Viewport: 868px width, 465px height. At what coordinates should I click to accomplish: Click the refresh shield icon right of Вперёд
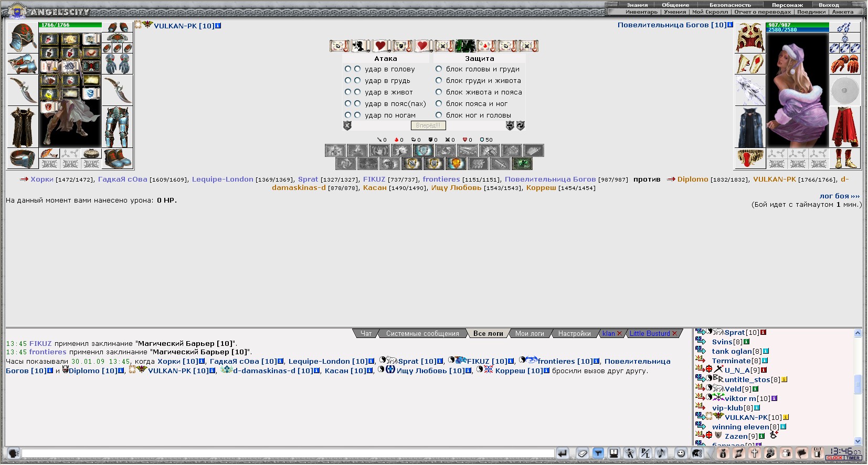520,125
